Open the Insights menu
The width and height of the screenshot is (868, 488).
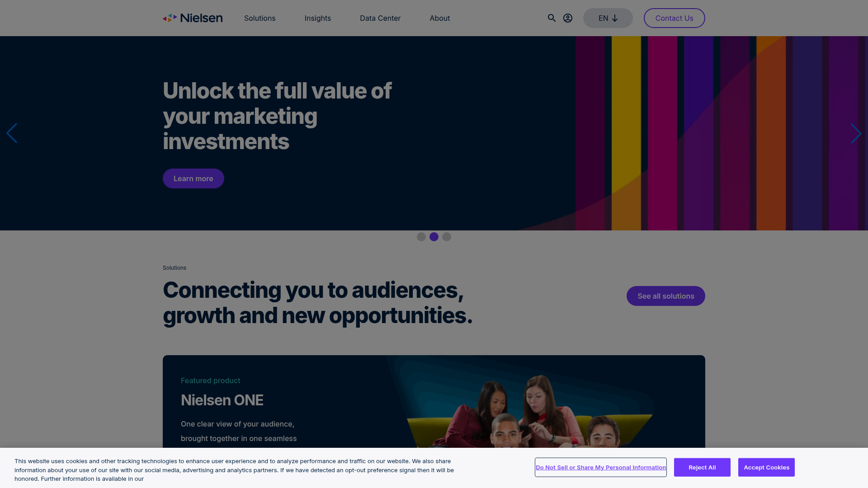tap(318, 18)
